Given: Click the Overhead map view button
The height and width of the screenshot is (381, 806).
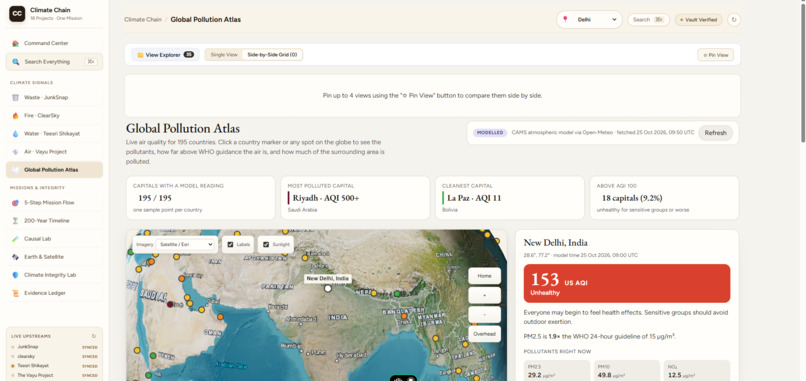Looking at the screenshot, I should 484,334.
